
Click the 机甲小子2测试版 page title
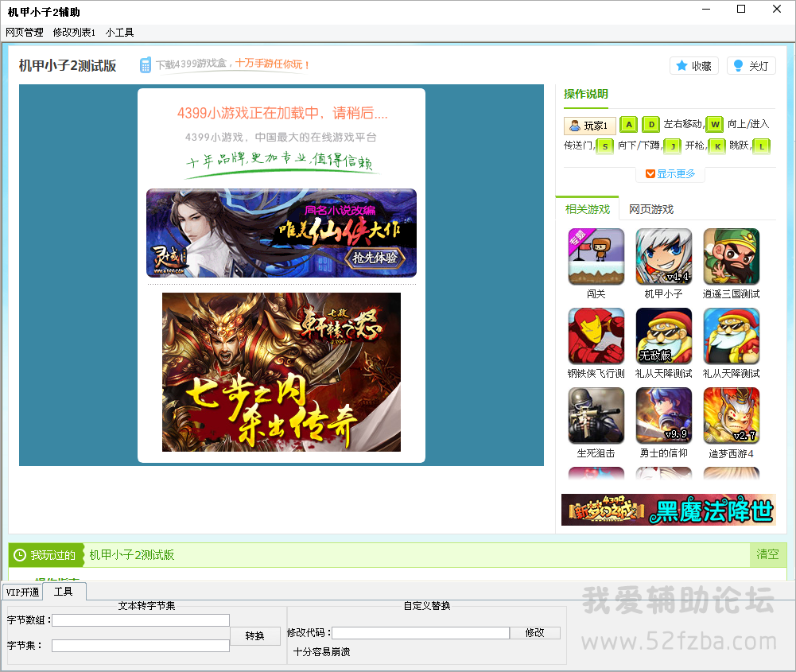(68, 65)
